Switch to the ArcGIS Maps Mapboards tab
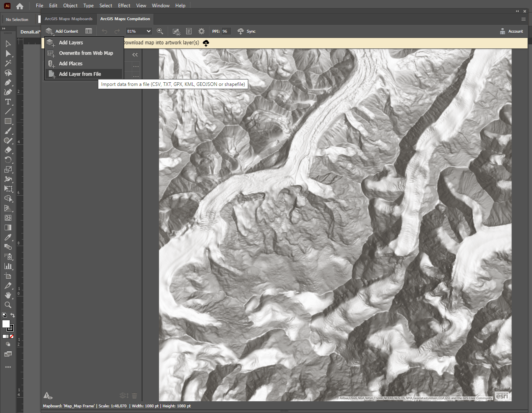Image resolution: width=532 pixels, height=413 pixels. (68, 19)
